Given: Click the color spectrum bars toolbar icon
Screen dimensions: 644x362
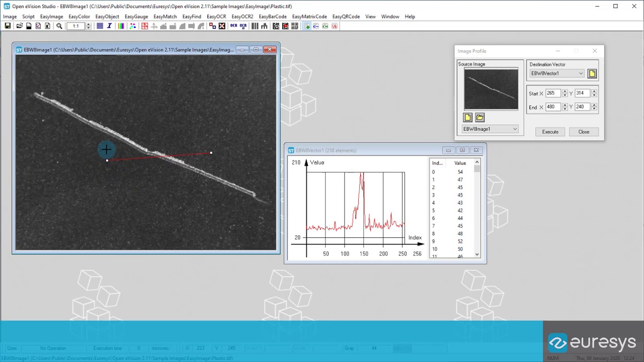Looking at the screenshot, I should click(x=121, y=26).
